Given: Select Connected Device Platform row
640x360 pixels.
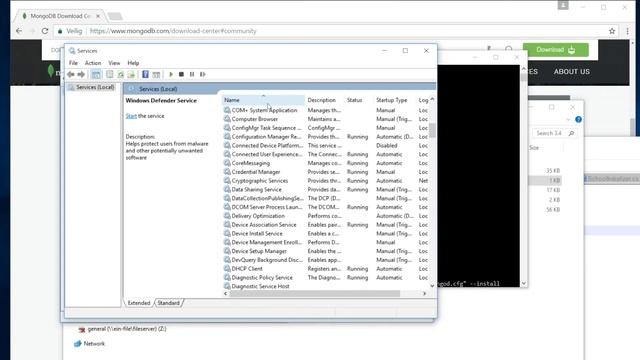Looking at the screenshot, I should tap(326, 145).
